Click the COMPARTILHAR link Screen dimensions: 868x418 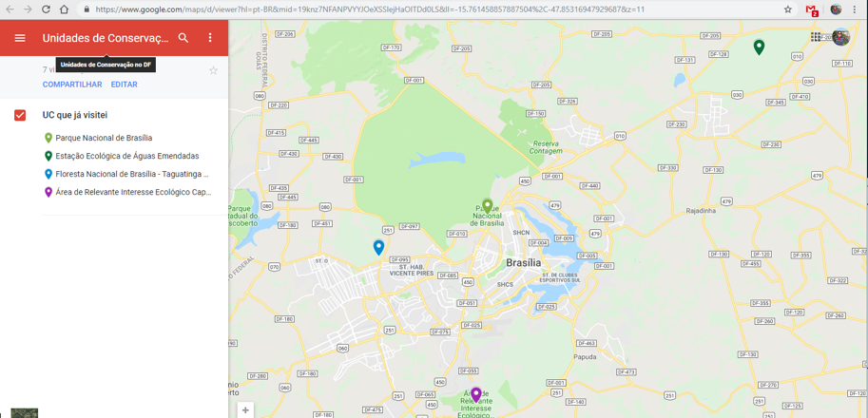(x=72, y=85)
